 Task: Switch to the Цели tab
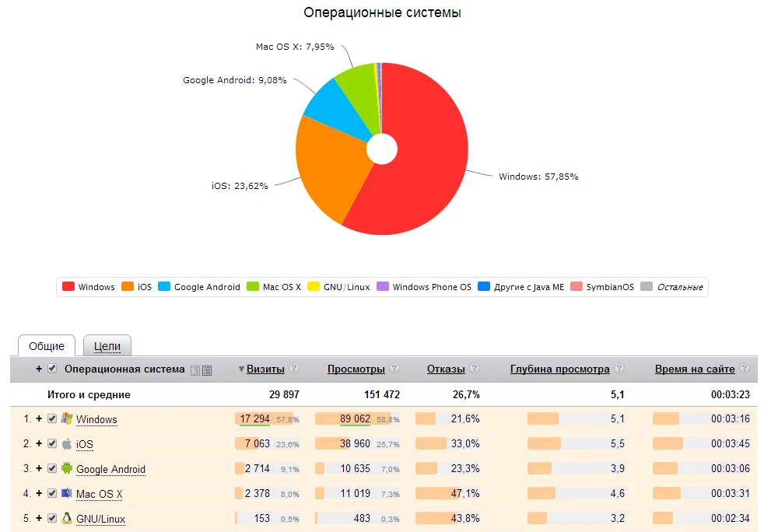[x=107, y=346]
